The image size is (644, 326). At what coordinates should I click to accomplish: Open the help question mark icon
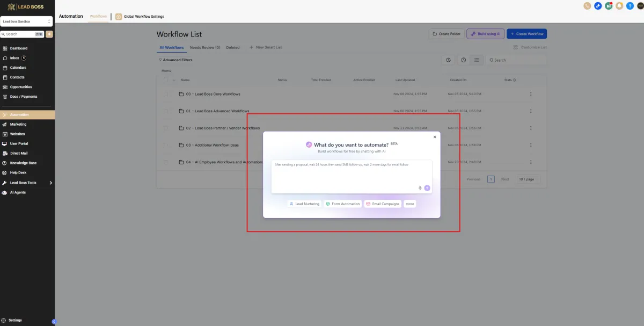click(x=630, y=6)
